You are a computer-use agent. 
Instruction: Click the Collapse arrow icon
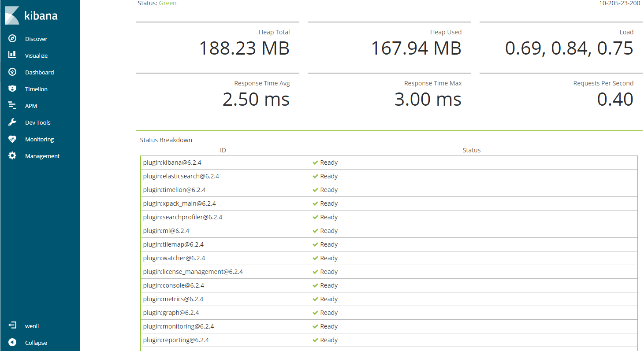(12, 343)
